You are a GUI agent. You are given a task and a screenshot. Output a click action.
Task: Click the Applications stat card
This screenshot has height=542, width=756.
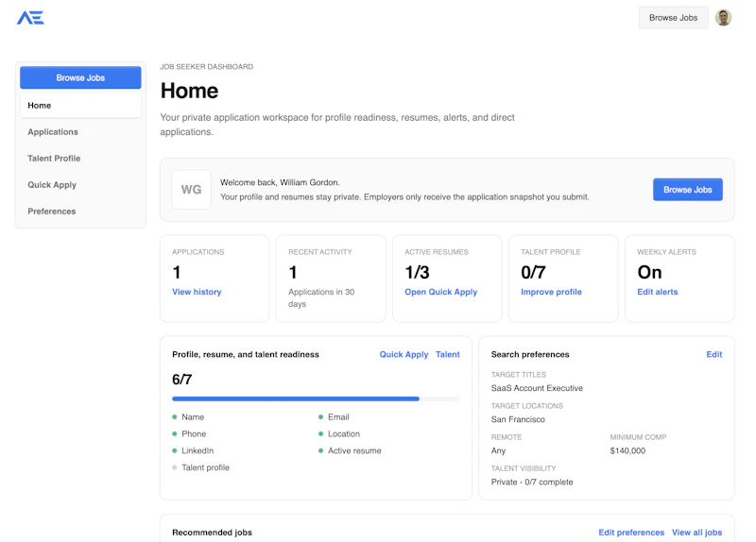pyautogui.click(x=215, y=279)
